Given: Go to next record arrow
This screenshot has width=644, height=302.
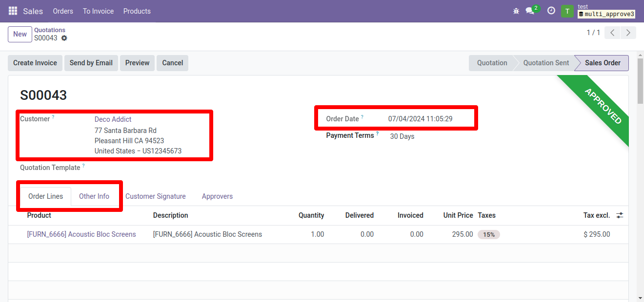Looking at the screenshot, I should point(628,33).
